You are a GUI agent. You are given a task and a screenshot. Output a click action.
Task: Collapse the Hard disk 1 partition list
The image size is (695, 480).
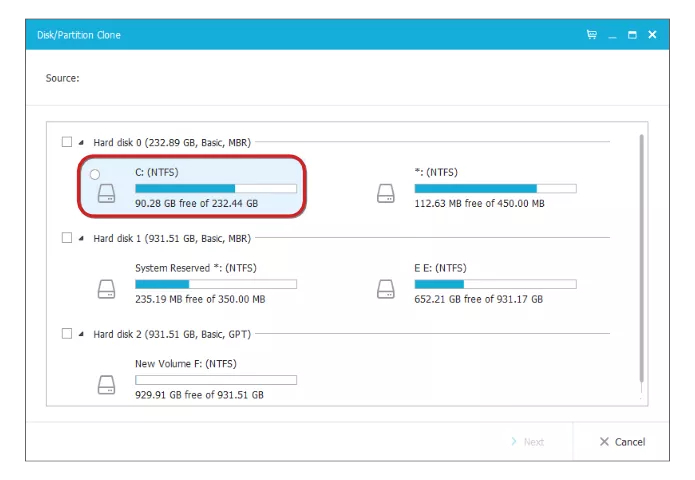pos(82,238)
